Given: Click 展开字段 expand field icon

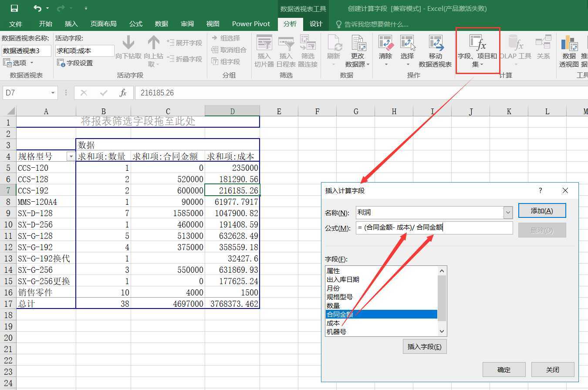Looking at the screenshot, I should (x=170, y=43).
